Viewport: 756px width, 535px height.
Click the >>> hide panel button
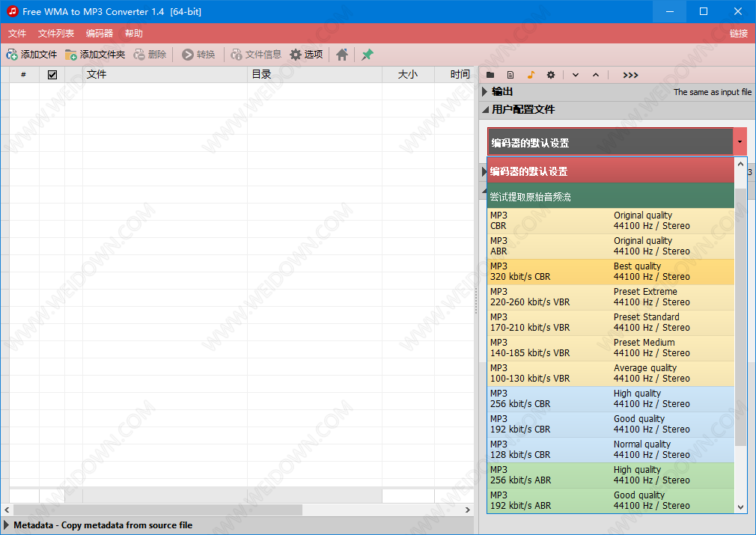click(630, 75)
